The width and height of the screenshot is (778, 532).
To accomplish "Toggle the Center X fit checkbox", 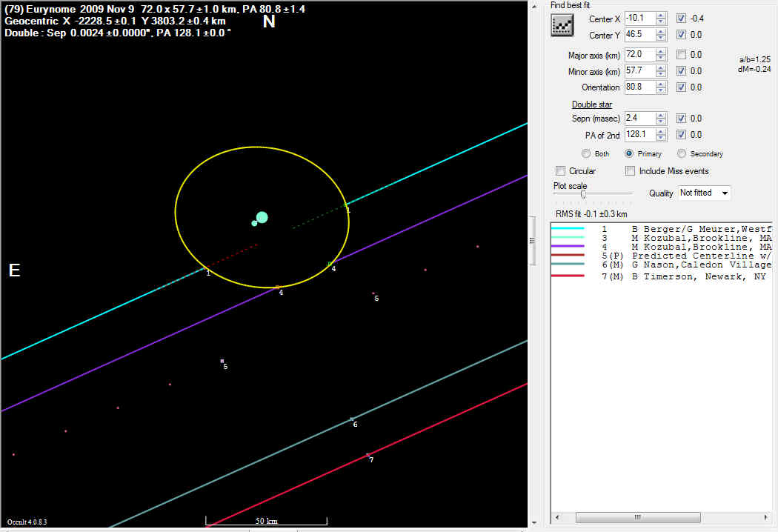I will [681, 19].
